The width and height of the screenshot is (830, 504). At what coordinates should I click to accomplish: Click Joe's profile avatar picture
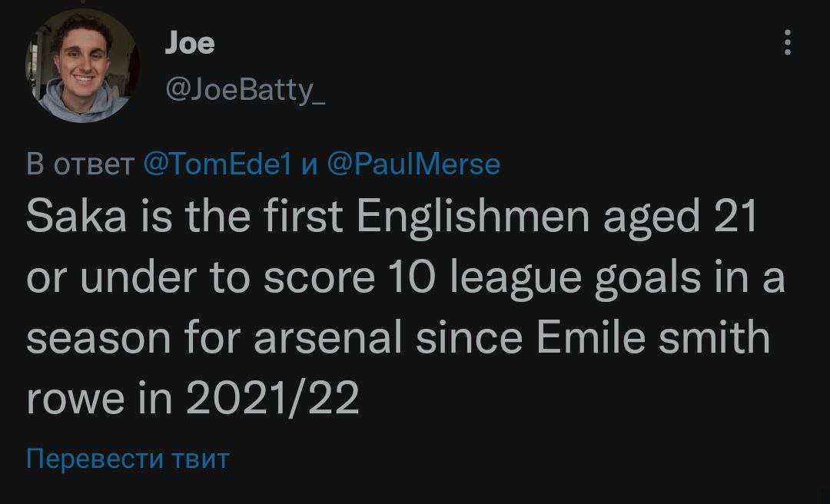(81, 67)
